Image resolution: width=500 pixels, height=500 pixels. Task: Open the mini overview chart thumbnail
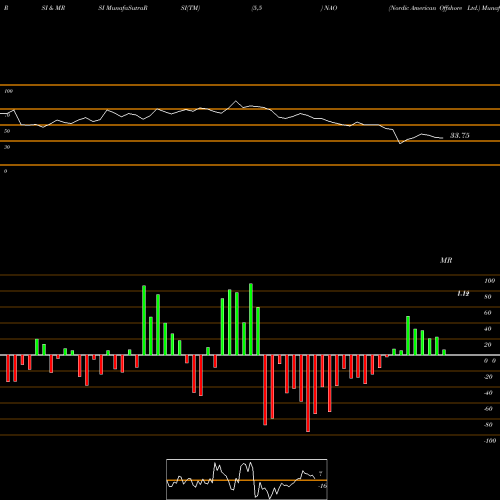[x=247, y=479]
